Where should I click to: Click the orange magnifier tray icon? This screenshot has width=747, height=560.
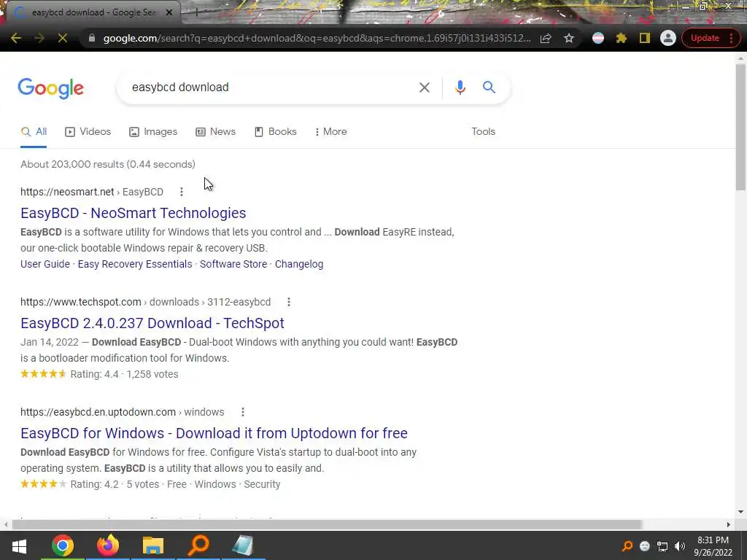point(627,546)
